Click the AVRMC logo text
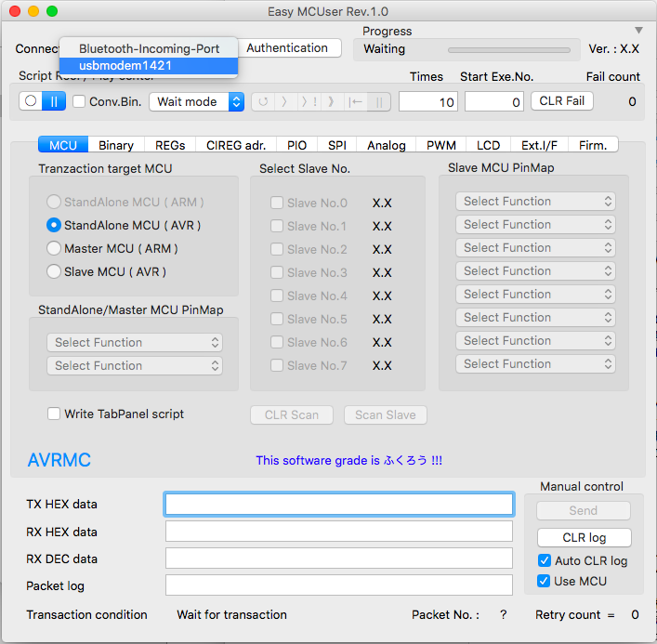 [59, 460]
